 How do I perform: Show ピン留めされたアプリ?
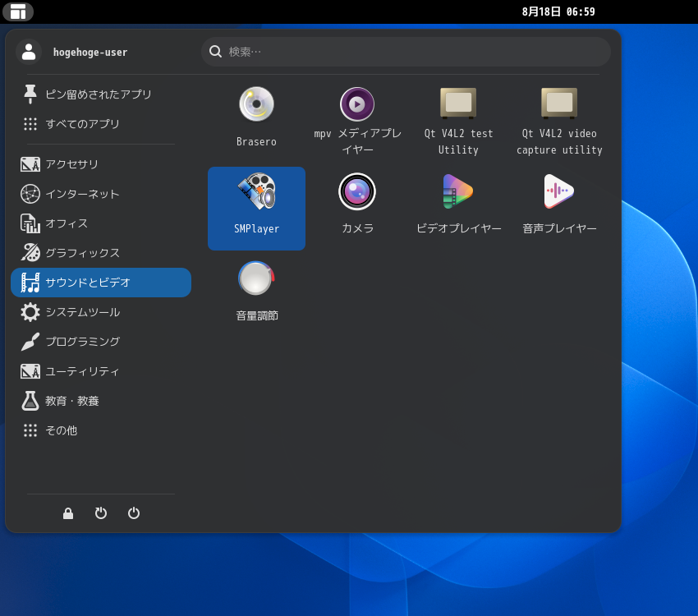click(x=101, y=94)
